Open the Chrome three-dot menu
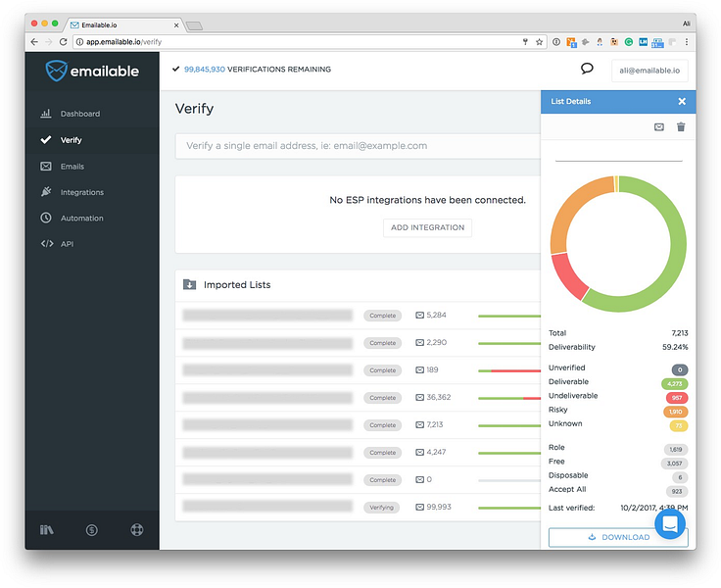 pyautogui.click(x=687, y=42)
